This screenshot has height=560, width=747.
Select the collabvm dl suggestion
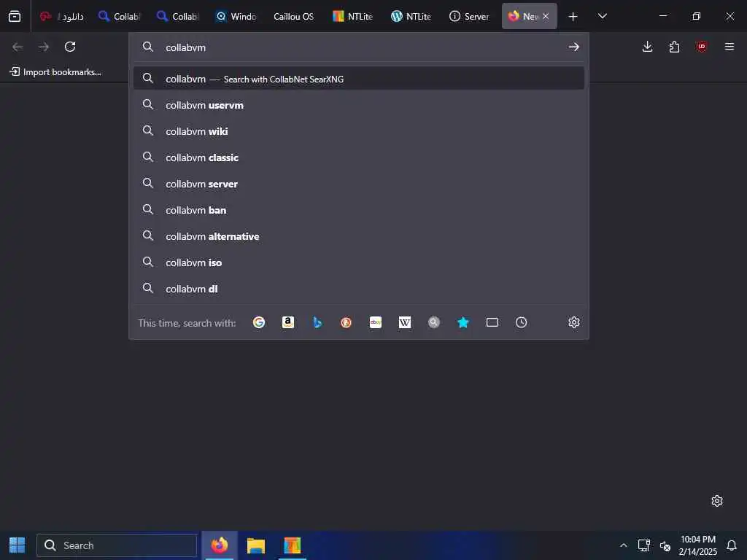pos(359,289)
